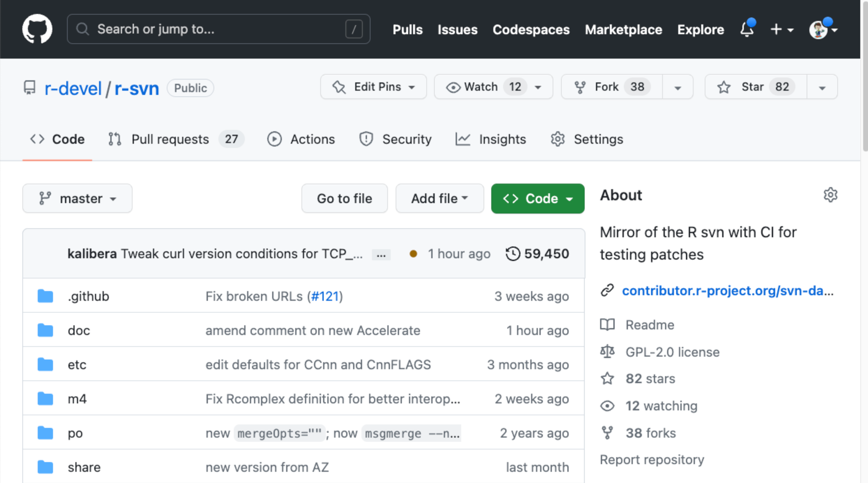Expand the master branch dropdown
Viewport: 868px width, 483px height.
pyautogui.click(x=113, y=198)
